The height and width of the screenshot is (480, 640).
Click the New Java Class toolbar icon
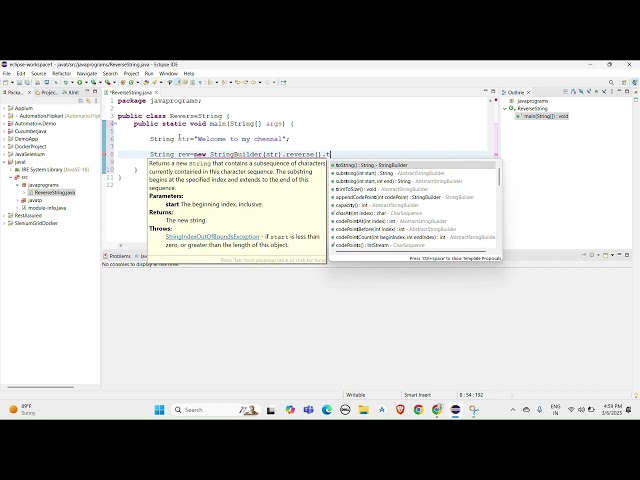[131, 82]
